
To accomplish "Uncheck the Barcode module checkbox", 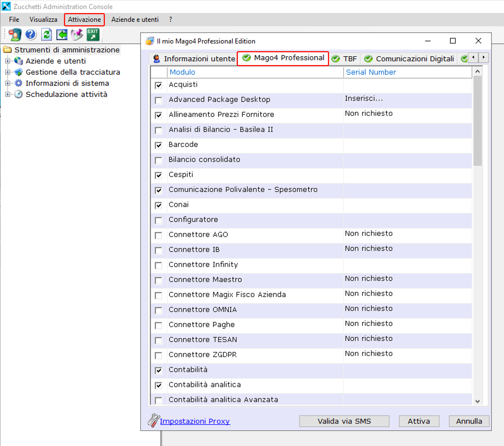I will pos(159,145).
